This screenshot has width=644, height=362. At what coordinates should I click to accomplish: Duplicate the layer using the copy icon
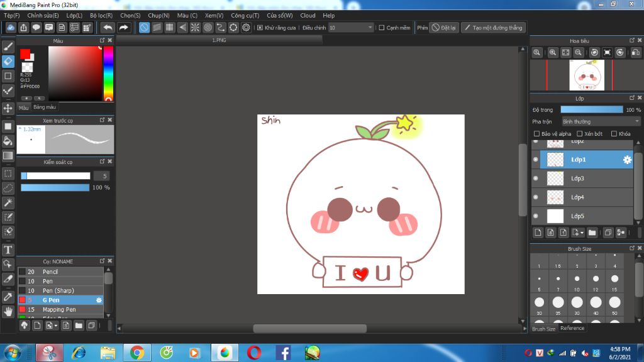tap(608, 233)
